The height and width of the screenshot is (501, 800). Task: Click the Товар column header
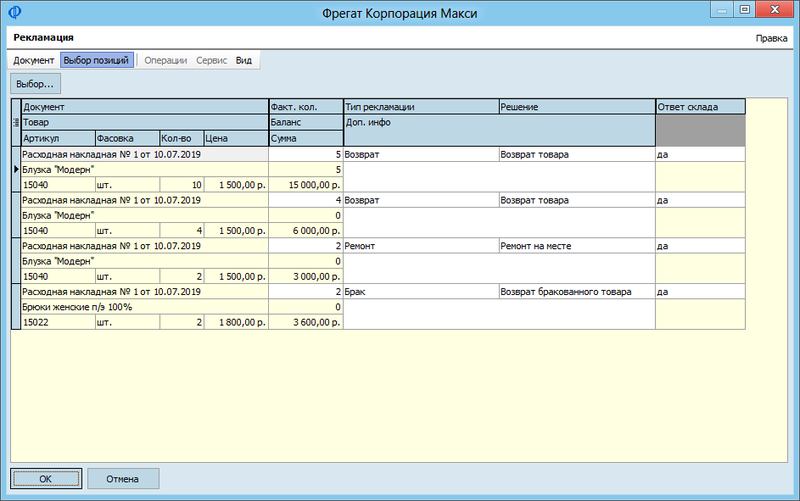pyautogui.click(x=144, y=122)
